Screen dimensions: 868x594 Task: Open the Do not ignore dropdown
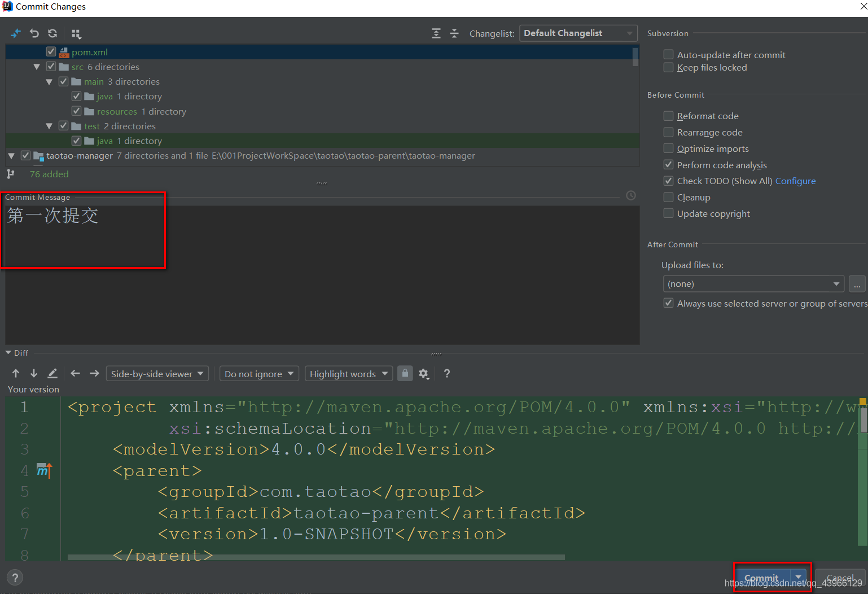pyautogui.click(x=259, y=373)
